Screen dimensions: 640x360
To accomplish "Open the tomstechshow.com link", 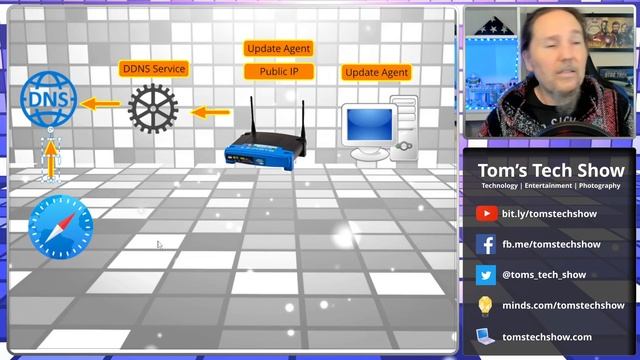I will click(x=547, y=337).
